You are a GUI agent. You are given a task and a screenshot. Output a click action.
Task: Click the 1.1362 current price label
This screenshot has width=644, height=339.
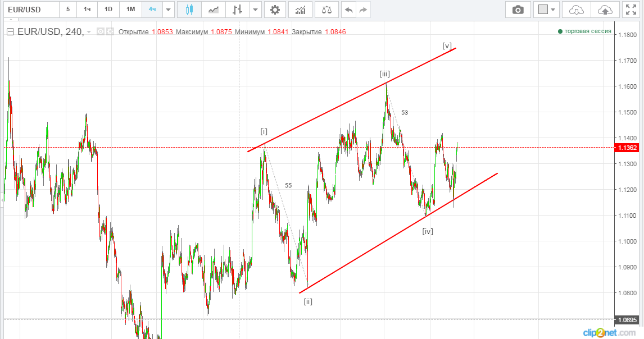point(627,148)
